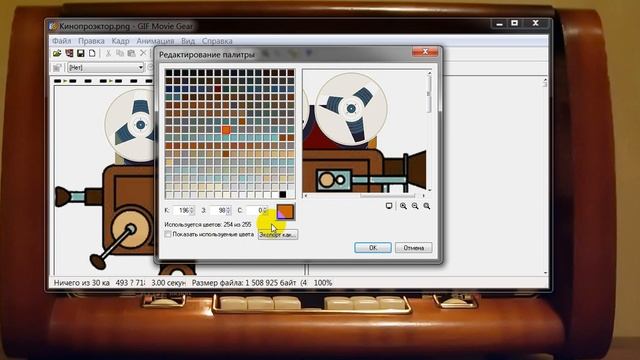Click the large orange current-color swatch
640x360 pixels.
point(285,212)
